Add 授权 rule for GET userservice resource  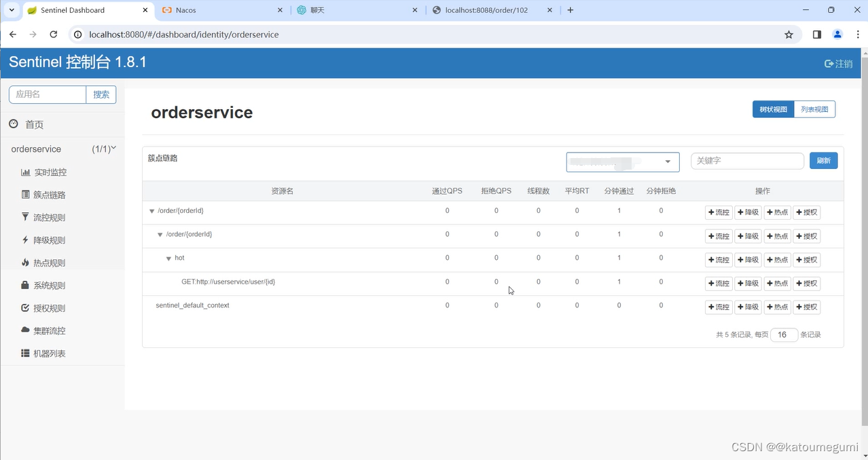click(807, 284)
